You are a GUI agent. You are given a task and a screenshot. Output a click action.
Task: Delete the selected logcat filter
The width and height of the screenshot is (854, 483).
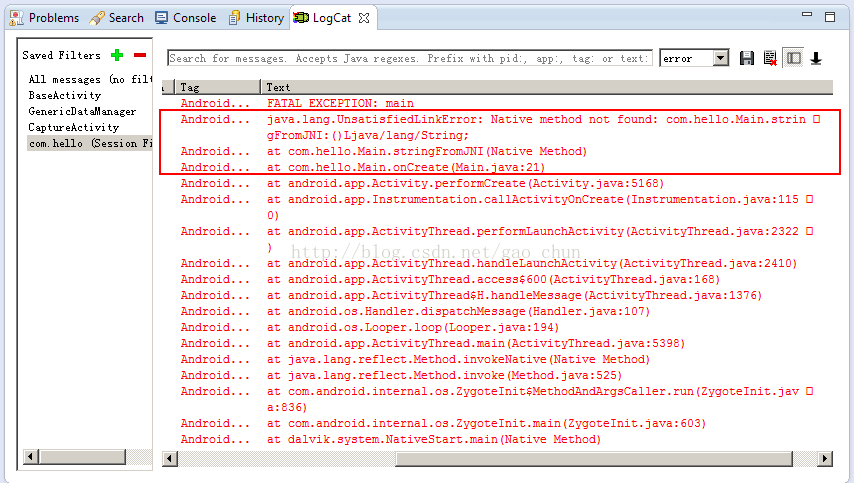point(140,55)
